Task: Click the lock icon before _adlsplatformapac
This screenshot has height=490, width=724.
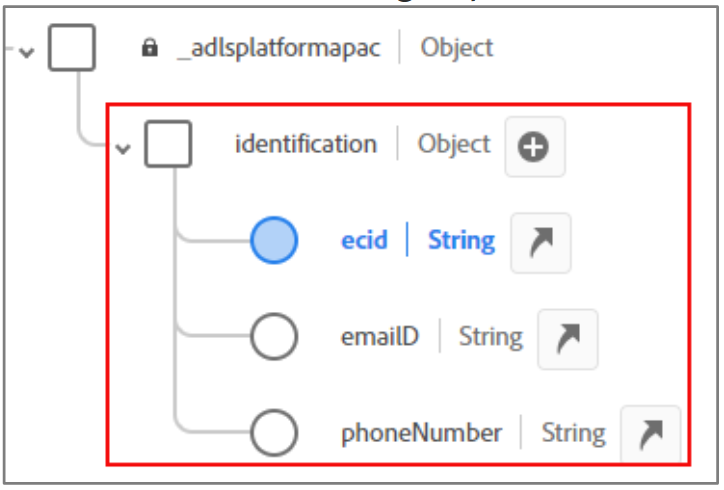Action: pos(150,48)
